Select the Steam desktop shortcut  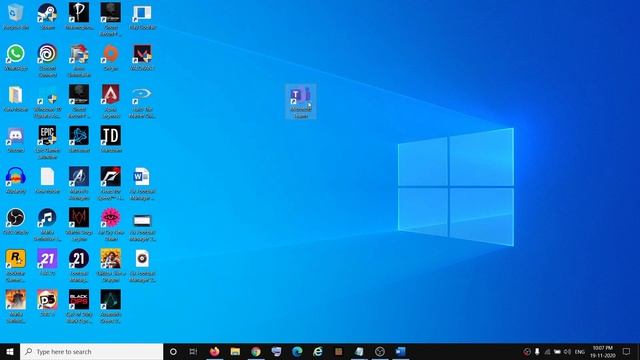tap(47, 16)
